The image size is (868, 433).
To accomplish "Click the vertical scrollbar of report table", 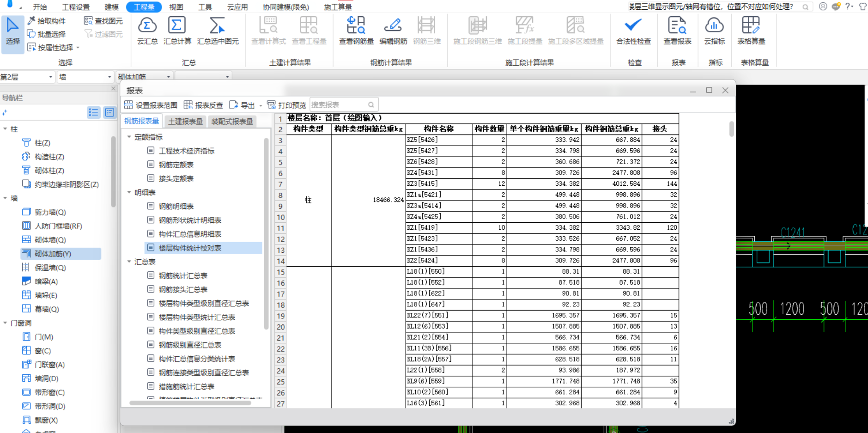I will pos(731,129).
